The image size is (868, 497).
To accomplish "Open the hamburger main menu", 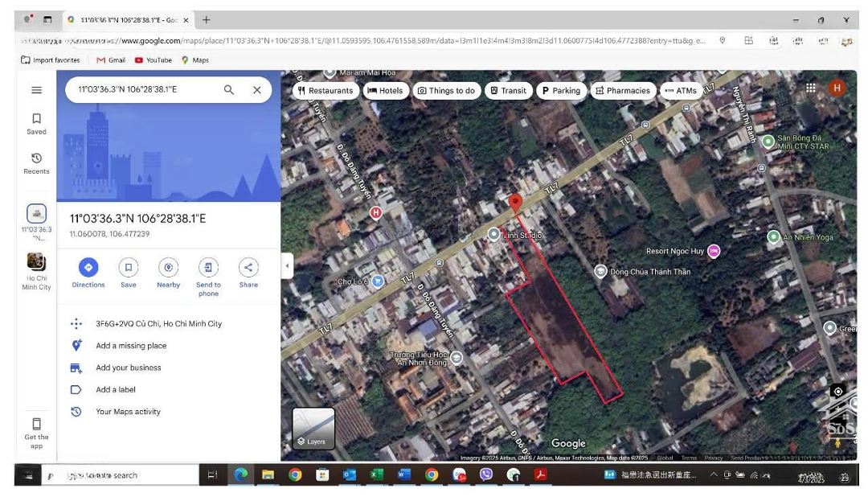I will tap(36, 90).
